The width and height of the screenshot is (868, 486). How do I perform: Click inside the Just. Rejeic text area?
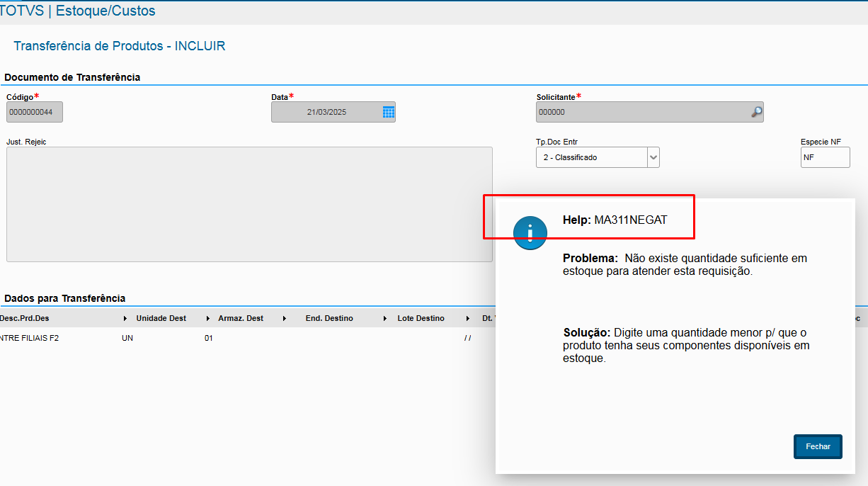pos(249,204)
